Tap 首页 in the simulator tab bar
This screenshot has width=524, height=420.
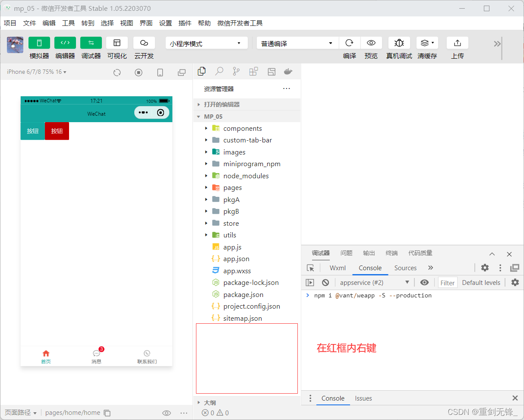(x=46, y=356)
